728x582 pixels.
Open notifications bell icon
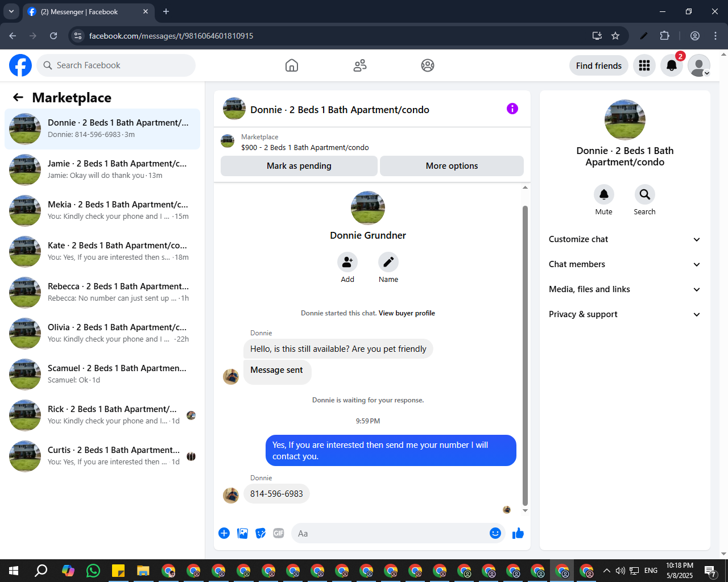click(x=672, y=65)
